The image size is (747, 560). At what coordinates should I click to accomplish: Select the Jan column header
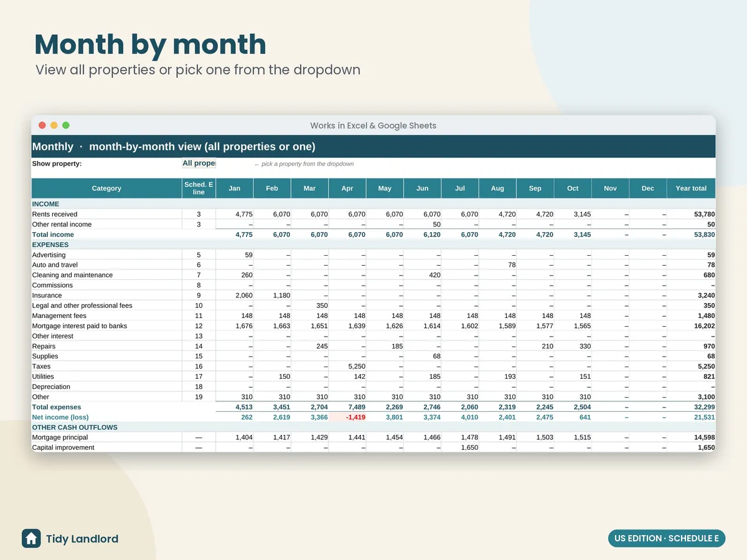click(235, 189)
